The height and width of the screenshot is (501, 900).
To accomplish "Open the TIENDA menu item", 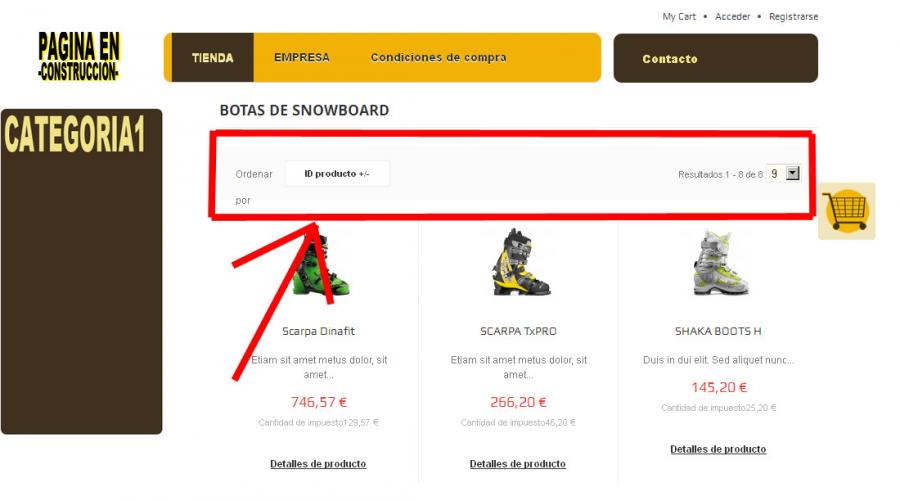I will pos(212,57).
